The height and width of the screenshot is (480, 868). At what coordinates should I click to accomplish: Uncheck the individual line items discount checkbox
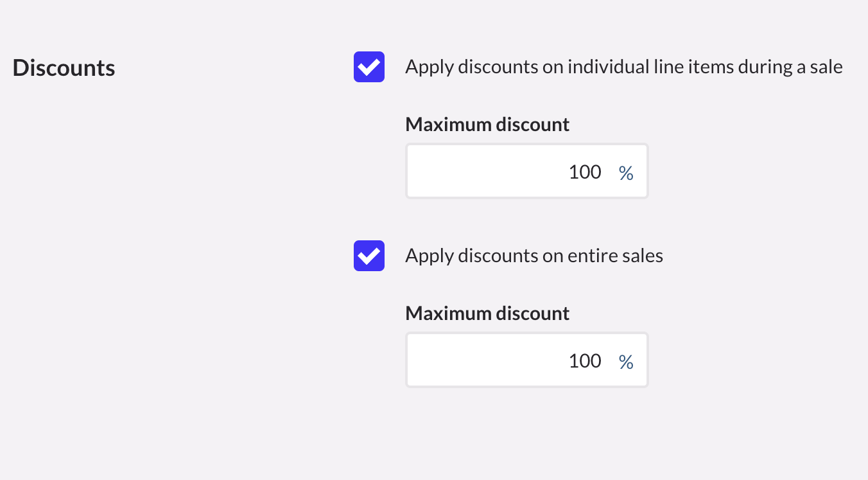(x=369, y=67)
